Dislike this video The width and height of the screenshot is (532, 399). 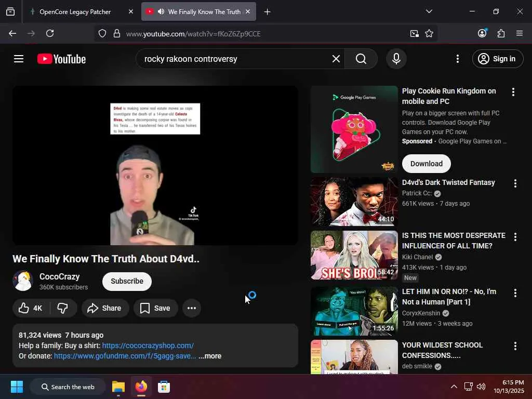point(63,308)
